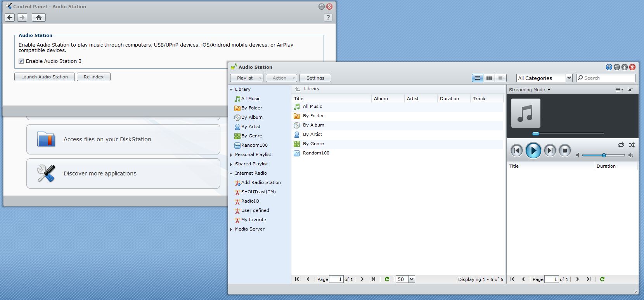Open Audio Station help icon
The height and width of the screenshot is (300, 644).
coord(609,67)
